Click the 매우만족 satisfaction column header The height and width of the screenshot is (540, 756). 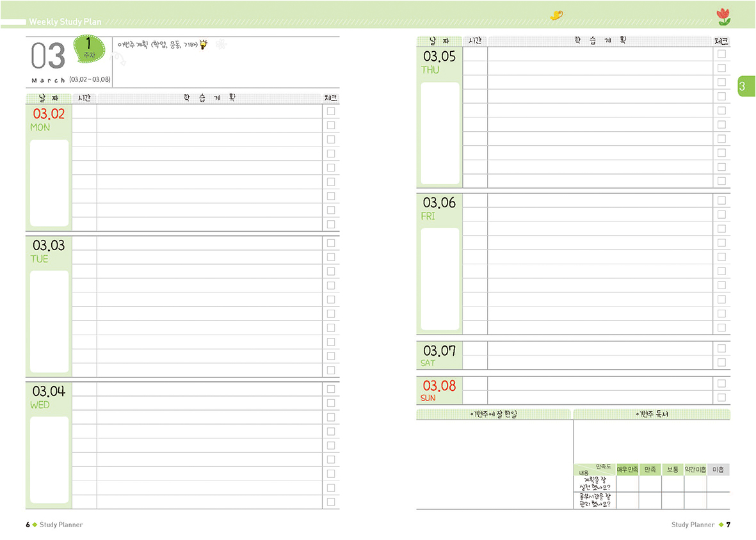[x=627, y=470]
